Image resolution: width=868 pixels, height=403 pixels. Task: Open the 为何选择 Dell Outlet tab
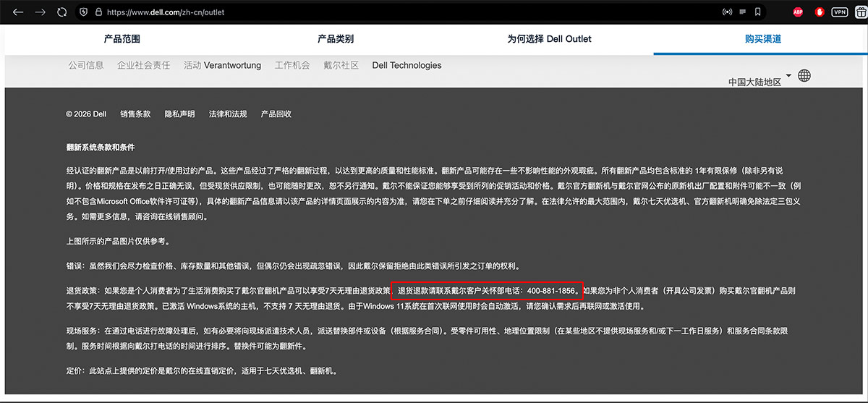click(549, 39)
